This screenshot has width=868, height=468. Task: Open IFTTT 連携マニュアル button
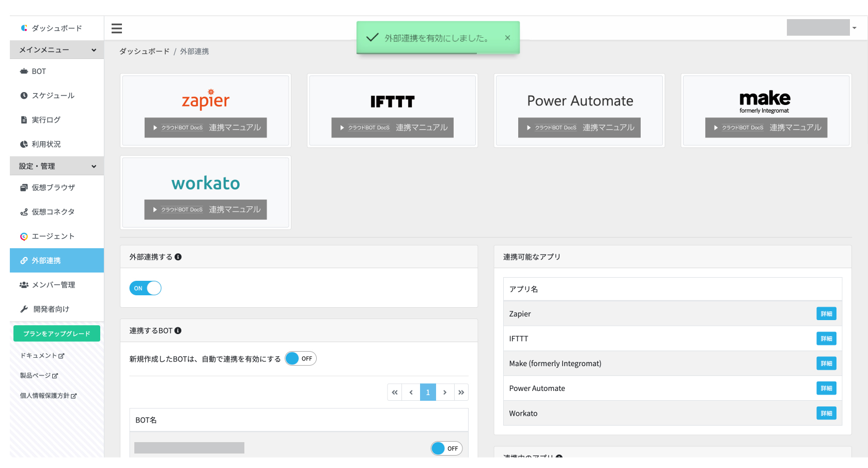click(393, 128)
